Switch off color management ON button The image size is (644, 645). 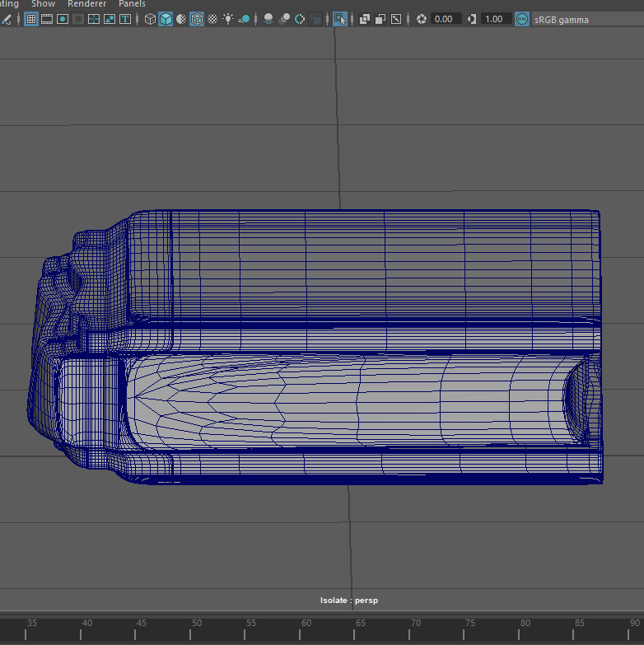pos(521,19)
